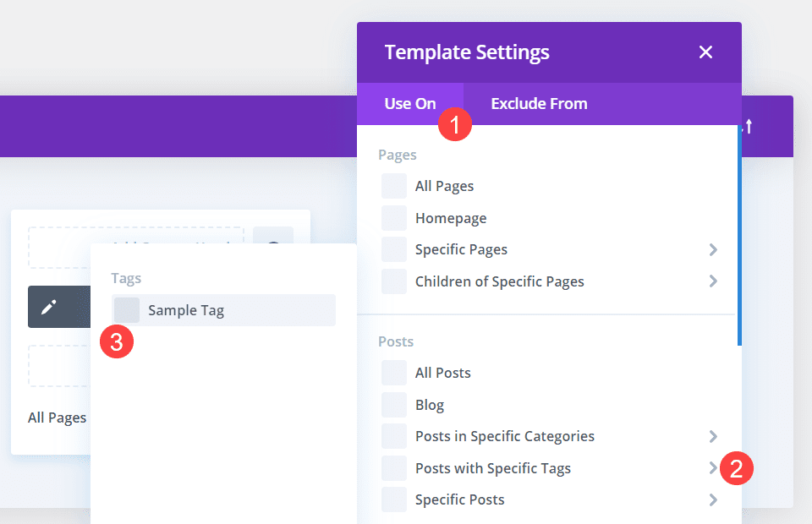Open the Exclude From tab
Viewport: 812px width, 524px height.
(x=539, y=104)
